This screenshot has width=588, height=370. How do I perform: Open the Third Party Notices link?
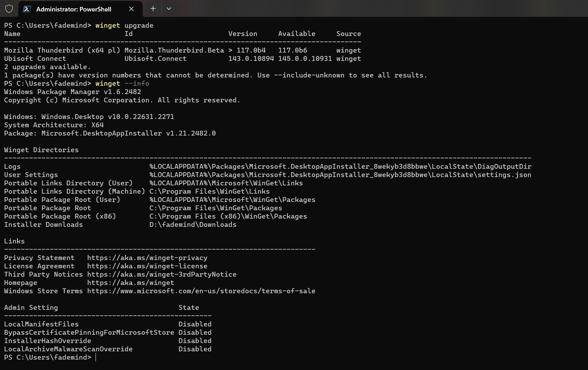coord(162,274)
